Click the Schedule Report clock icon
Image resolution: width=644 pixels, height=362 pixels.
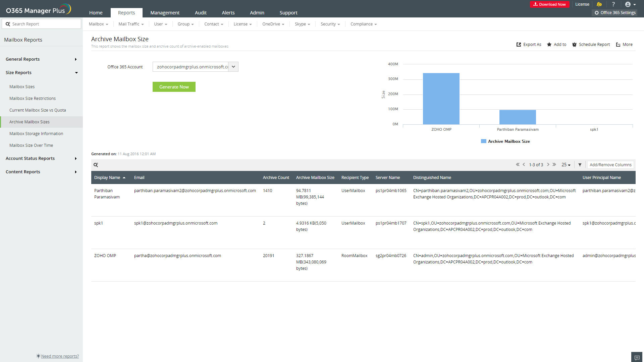pyautogui.click(x=574, y=45)
